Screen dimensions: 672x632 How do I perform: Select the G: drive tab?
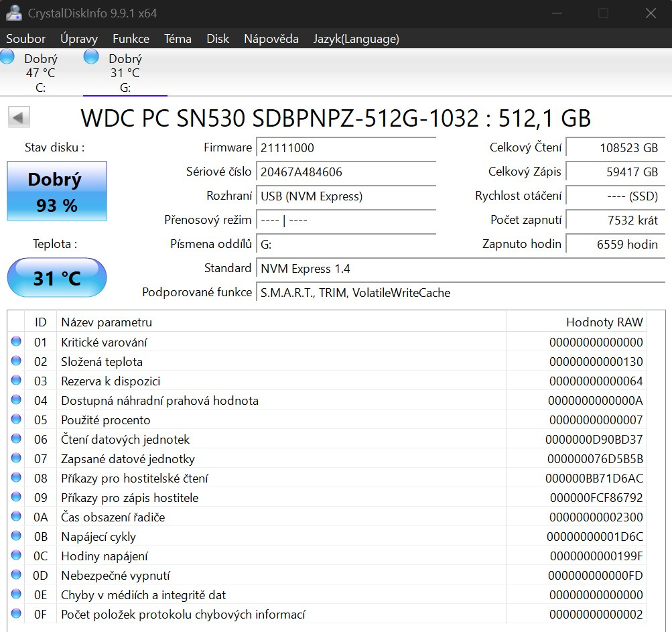125,72
